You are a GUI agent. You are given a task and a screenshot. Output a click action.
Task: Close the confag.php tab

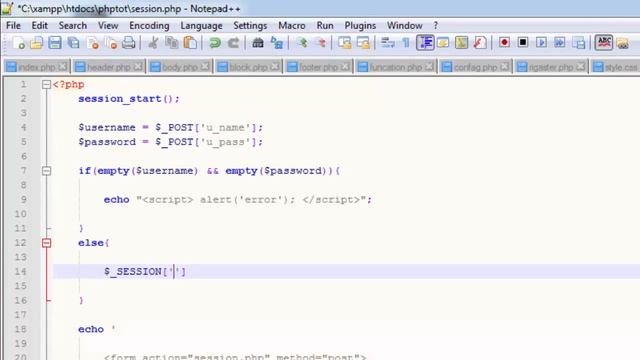(505, 66)
